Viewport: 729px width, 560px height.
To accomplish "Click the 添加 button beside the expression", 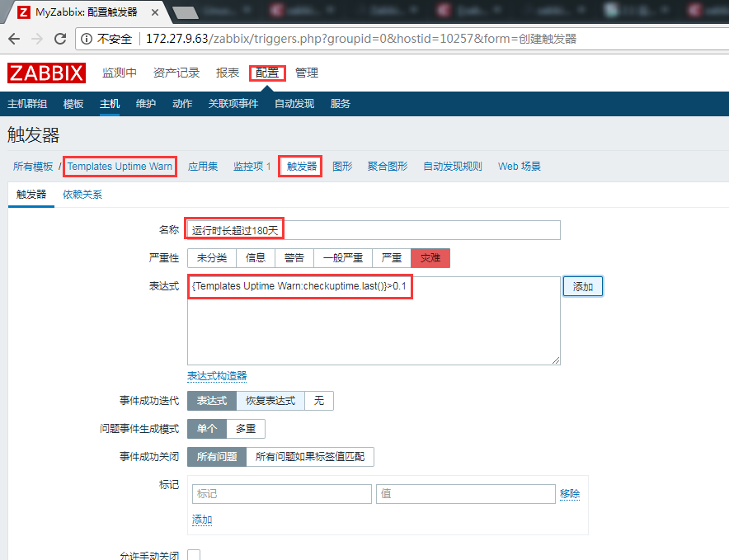I will pyautogui.click(x=582, y=285).
